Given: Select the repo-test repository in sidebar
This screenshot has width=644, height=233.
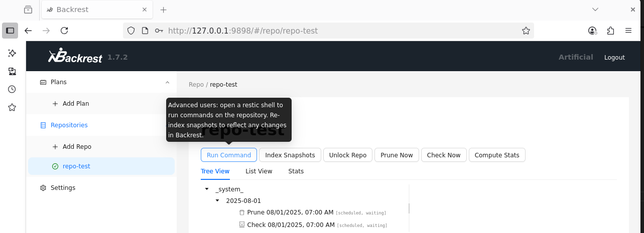Looking at the screenshot, I should click(x=101, y=166).
